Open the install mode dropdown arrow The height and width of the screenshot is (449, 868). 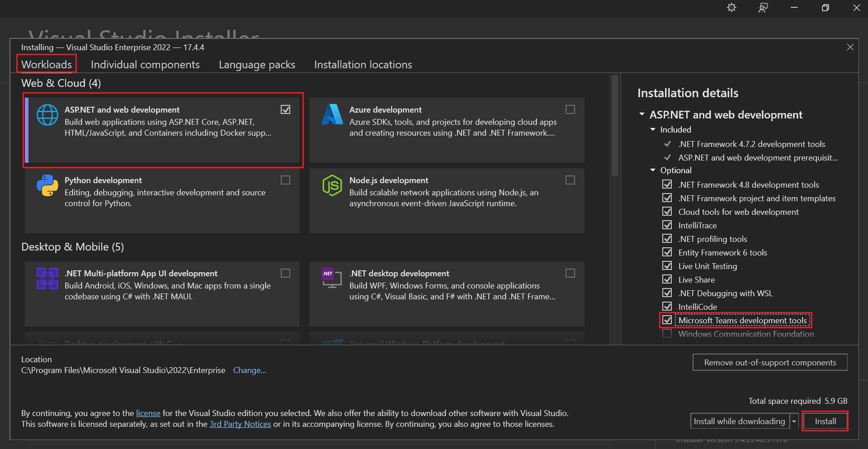click(794, 421)
